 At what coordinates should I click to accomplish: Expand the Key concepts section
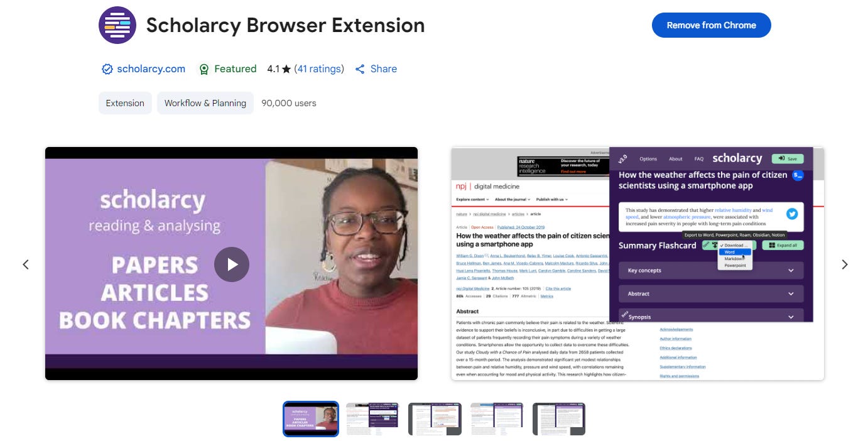tap(711, 270)
